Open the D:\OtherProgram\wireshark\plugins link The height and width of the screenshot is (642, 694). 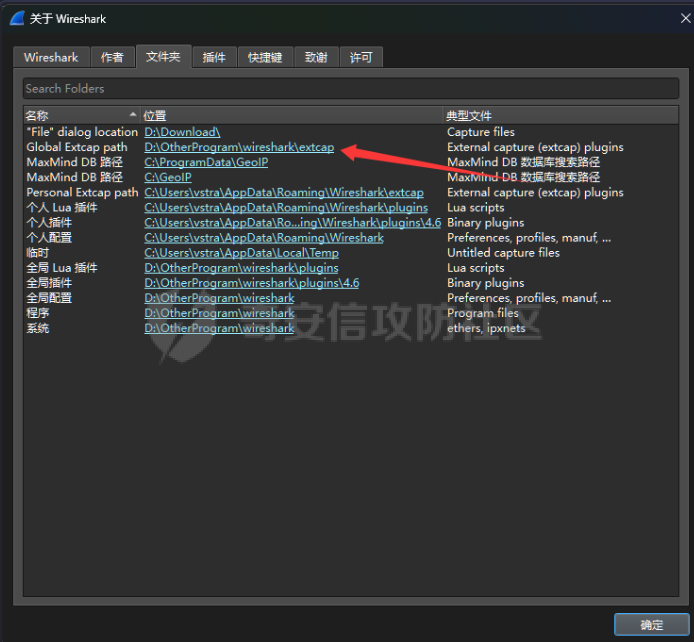(241, 268)
